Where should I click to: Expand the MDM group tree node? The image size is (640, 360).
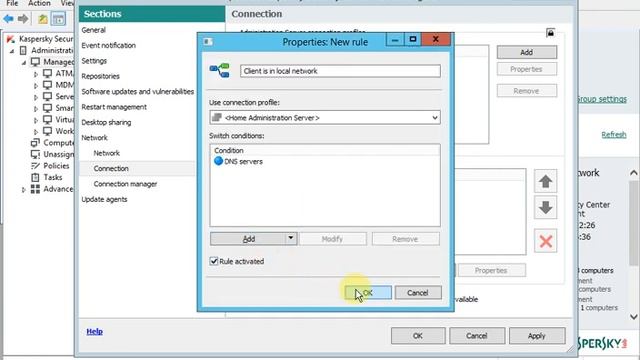pos(36,86)
